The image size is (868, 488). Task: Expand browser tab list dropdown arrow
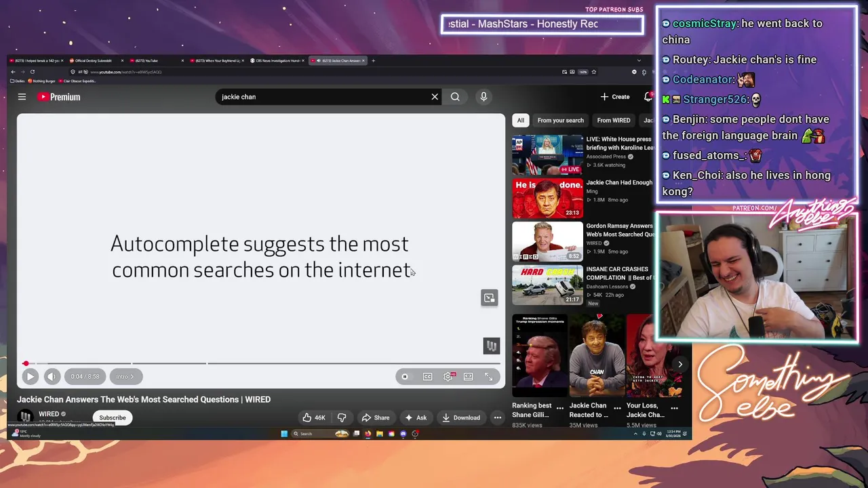click(x=639, y=60)
